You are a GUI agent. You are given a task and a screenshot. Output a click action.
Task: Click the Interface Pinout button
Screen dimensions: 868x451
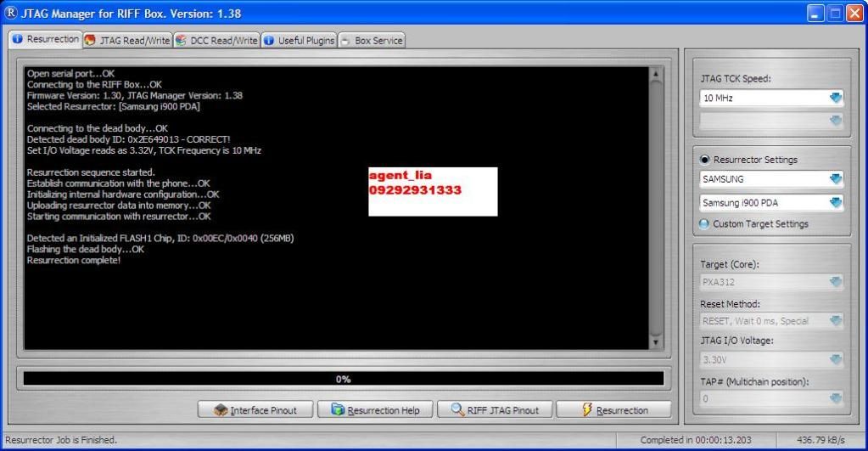point(255,410)
